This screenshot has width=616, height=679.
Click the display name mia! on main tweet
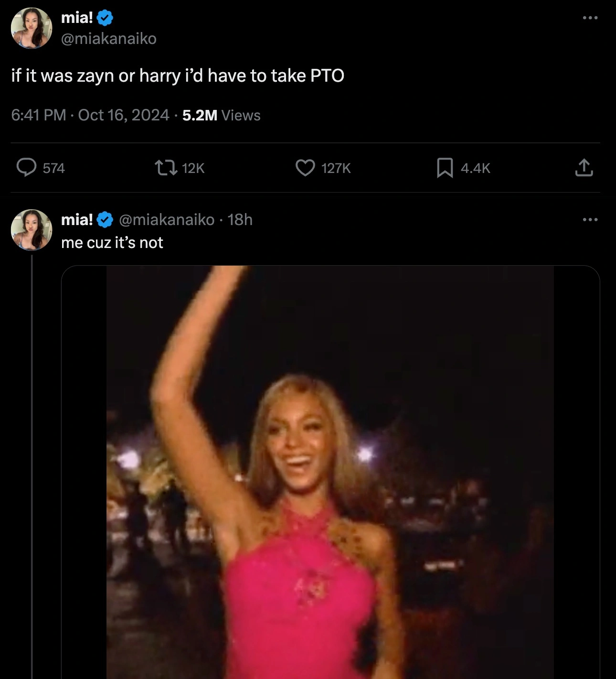click(x=77, y=18)
